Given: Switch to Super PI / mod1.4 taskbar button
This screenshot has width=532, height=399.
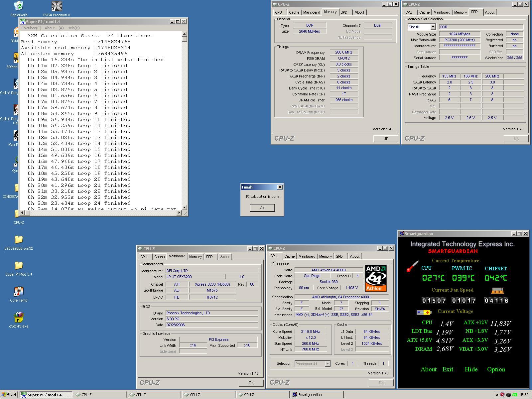Looking at the screenshot, I should pyautogui.click(x=46, y=395).
